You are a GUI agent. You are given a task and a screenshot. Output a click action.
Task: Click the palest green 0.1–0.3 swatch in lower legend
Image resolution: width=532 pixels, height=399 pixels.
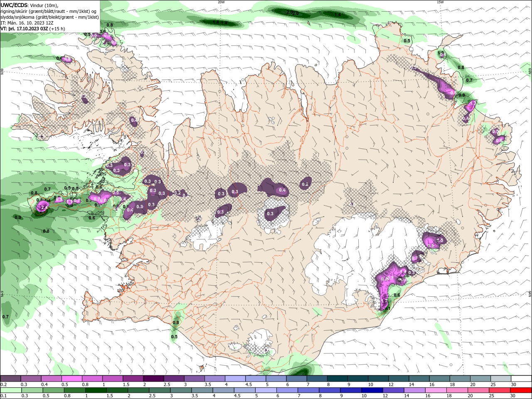11,390
